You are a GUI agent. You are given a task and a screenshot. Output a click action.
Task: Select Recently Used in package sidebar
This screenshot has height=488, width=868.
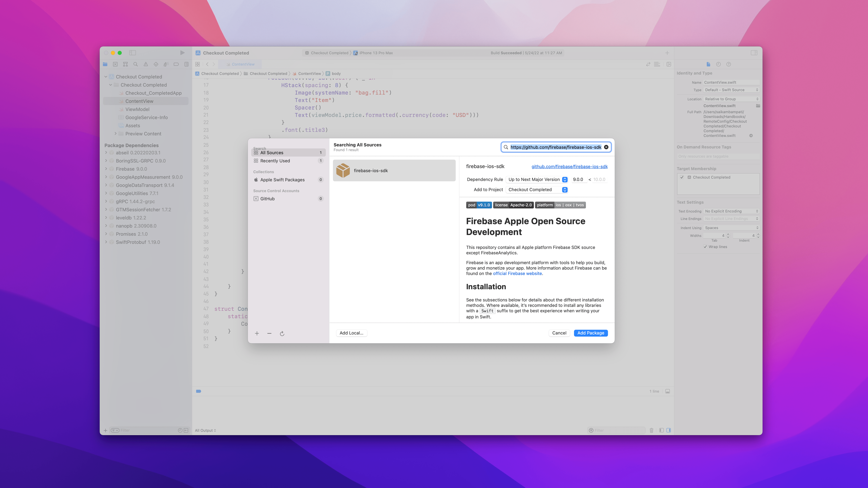pyautogui.click(x=288, y=161)
